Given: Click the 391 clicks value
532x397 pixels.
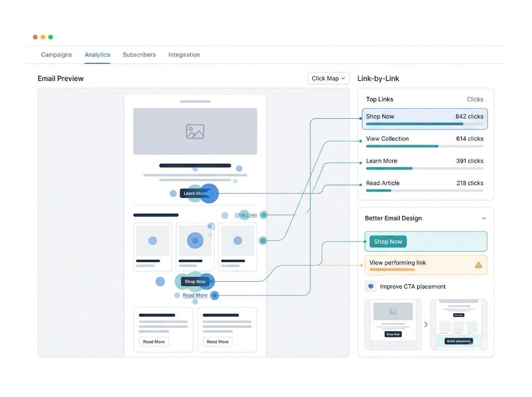Looking at the screenshot, I should pos(470,161).
